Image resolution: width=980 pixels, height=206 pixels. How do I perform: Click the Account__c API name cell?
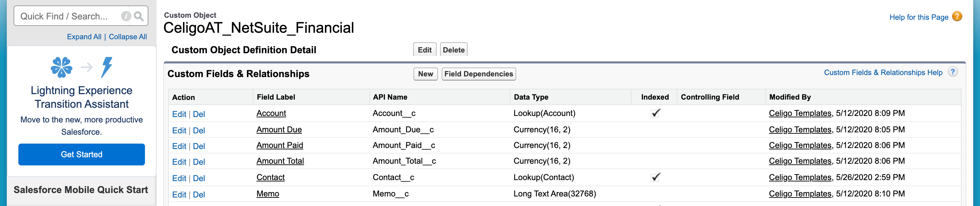[x=394, y=113]
